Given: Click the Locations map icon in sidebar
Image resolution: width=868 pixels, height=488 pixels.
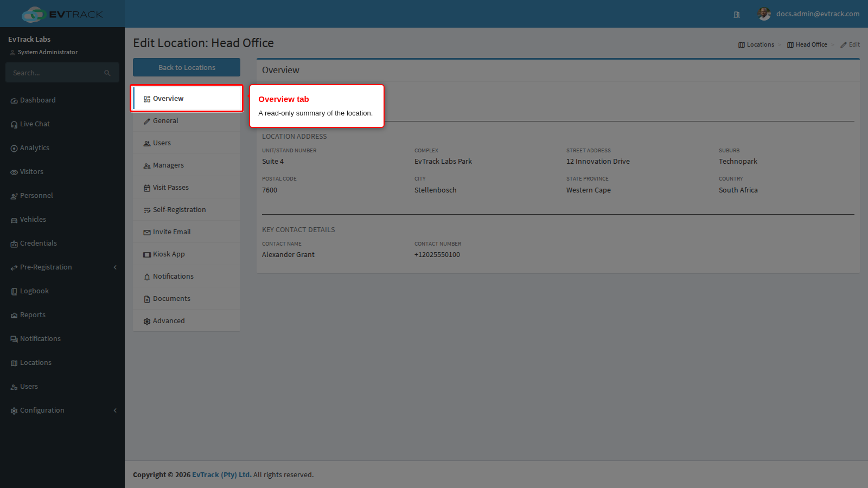Looking at the screenshot, I should [14, 363].
